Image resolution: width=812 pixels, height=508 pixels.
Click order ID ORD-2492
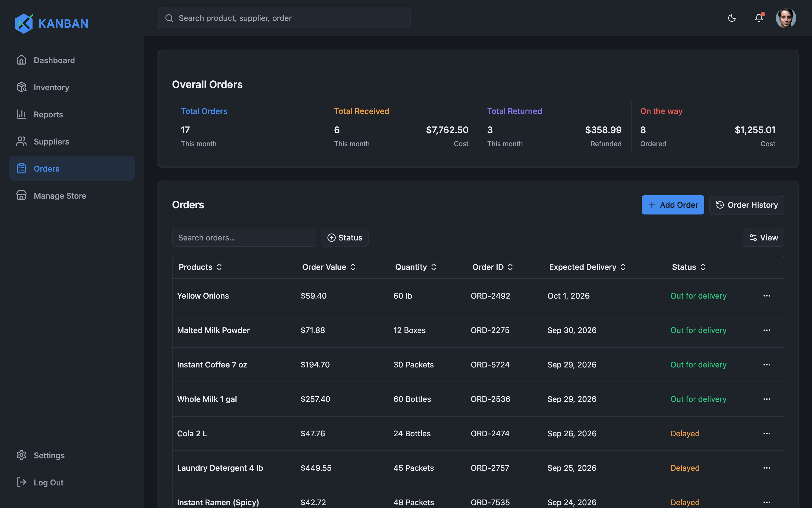pos(490,296)
